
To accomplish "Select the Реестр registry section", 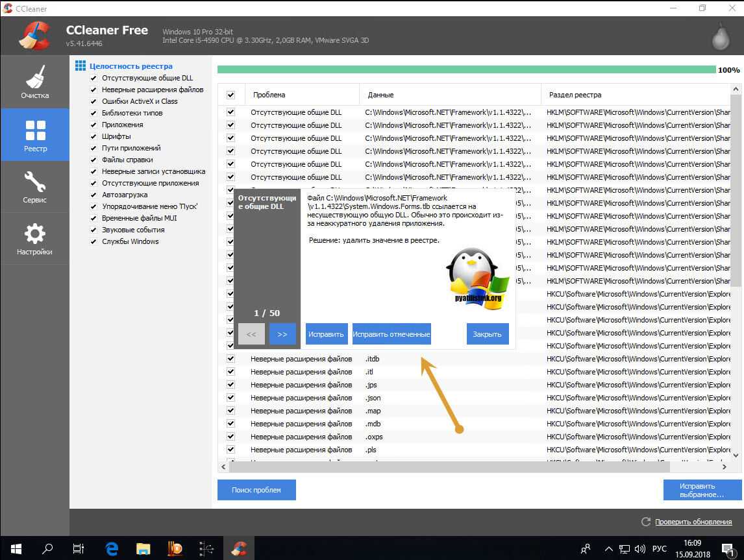I will pyautogui.click(x=34, y=135).
